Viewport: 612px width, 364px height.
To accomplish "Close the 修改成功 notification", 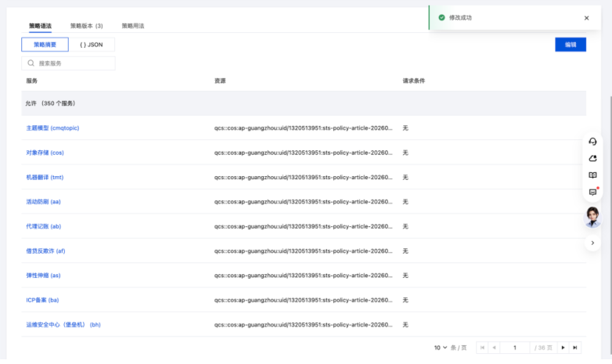I will [x=586, y=18].
